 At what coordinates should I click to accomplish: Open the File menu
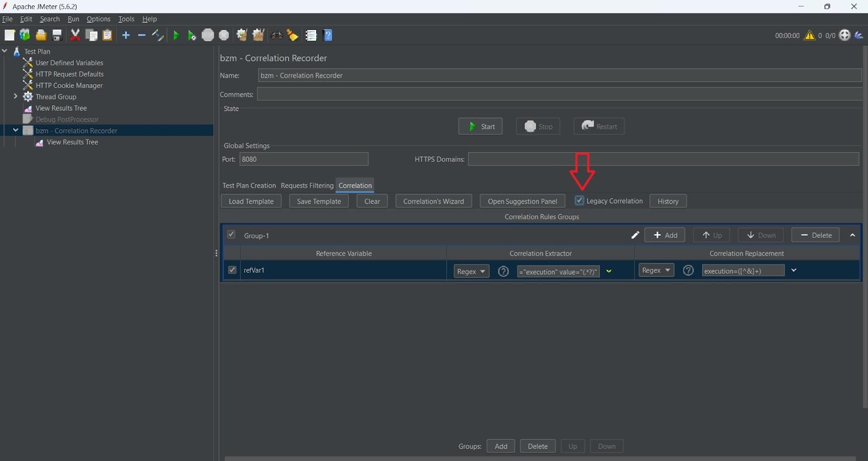[x=7, y=19]
